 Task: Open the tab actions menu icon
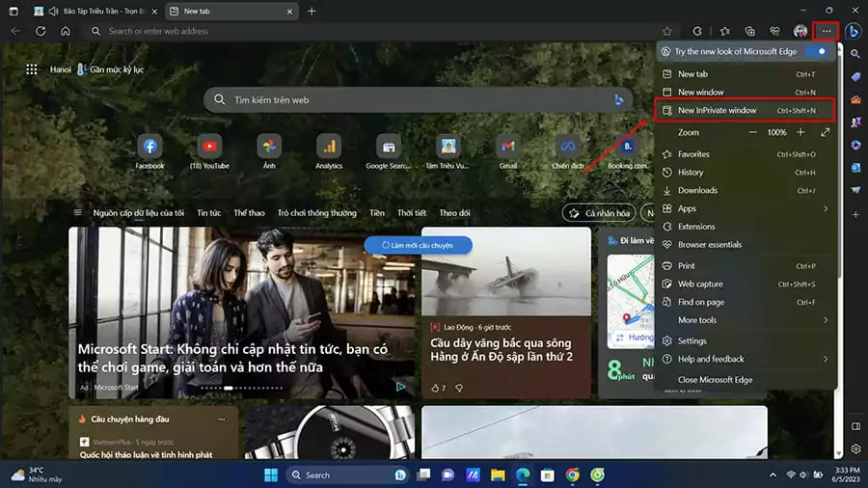pyautogui.click(x=14, y=11)
